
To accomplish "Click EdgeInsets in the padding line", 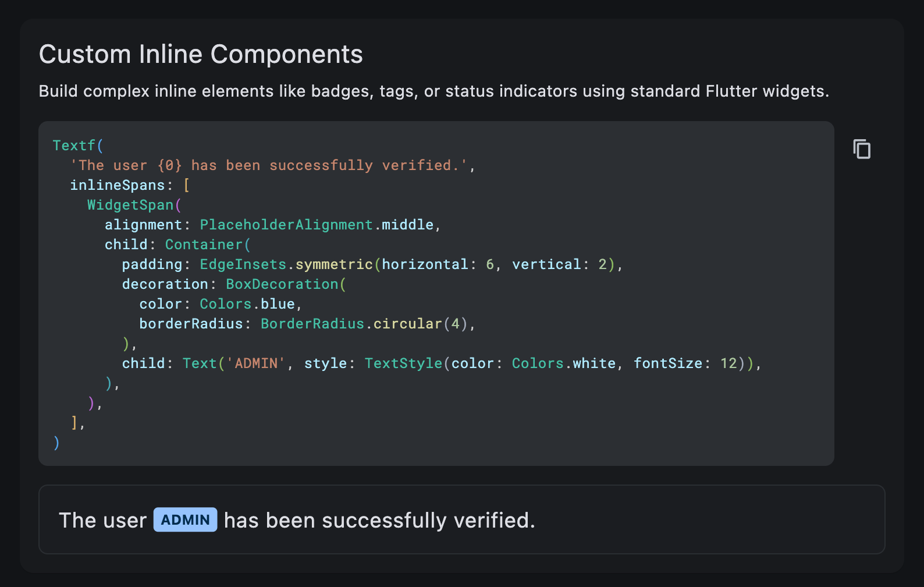I will pyautogui.click(x=243, y=264).
